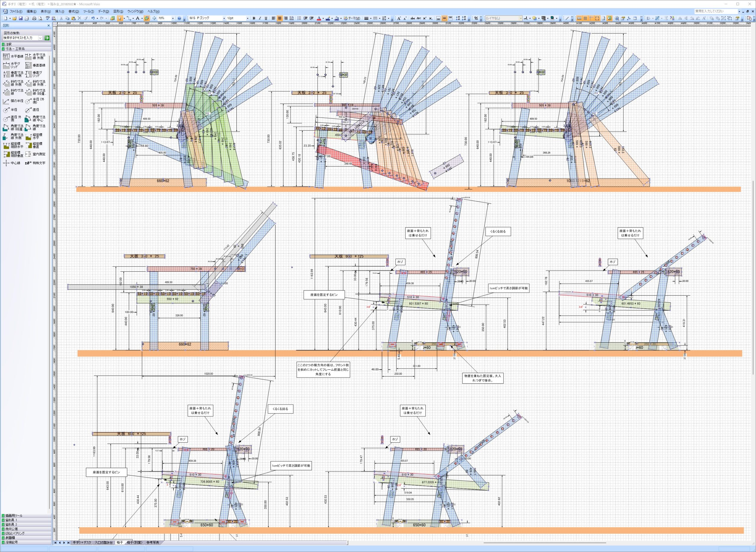The height and width of the screenshot is (552, 756).
Task: Click the Undo icon
Action: 93,18
